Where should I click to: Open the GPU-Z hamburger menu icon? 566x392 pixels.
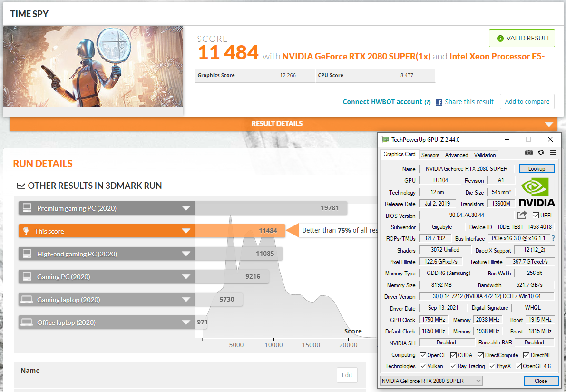pos(553,152)
